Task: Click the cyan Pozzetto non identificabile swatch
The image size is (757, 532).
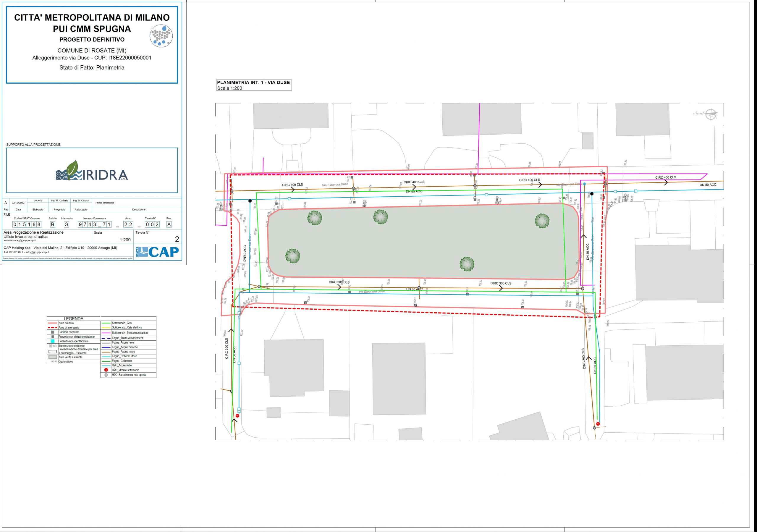Action: pyautogui.click(x=52, y=341)
